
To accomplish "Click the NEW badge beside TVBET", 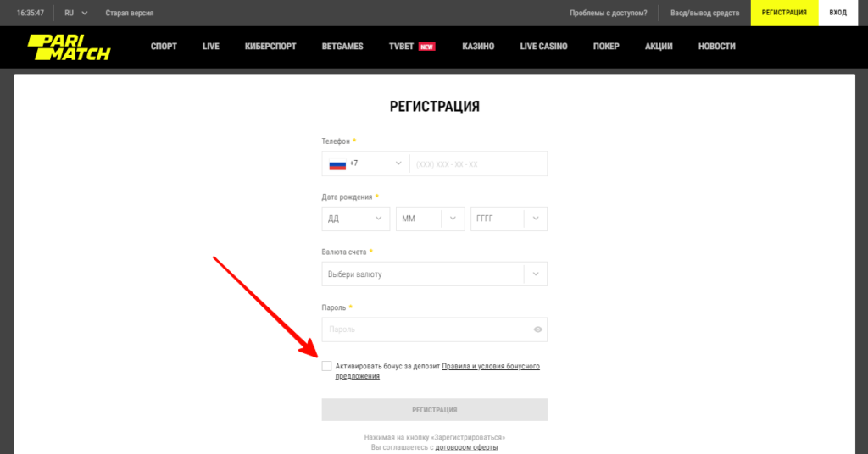I will pos(426,47).
